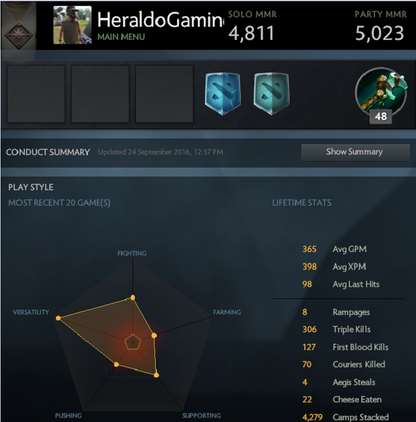Click the second empty featured hero slot

coord(100,94)
